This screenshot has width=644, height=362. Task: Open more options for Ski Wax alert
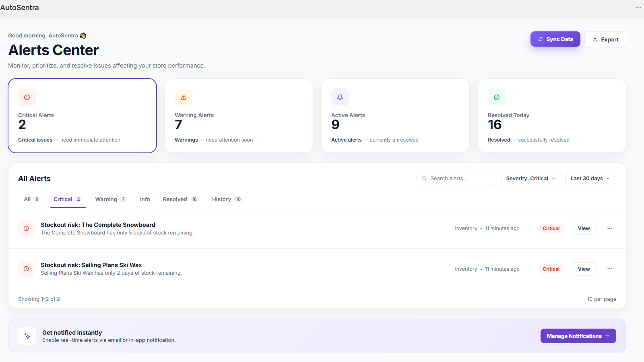pyautogui.click(x=610, y=269)
